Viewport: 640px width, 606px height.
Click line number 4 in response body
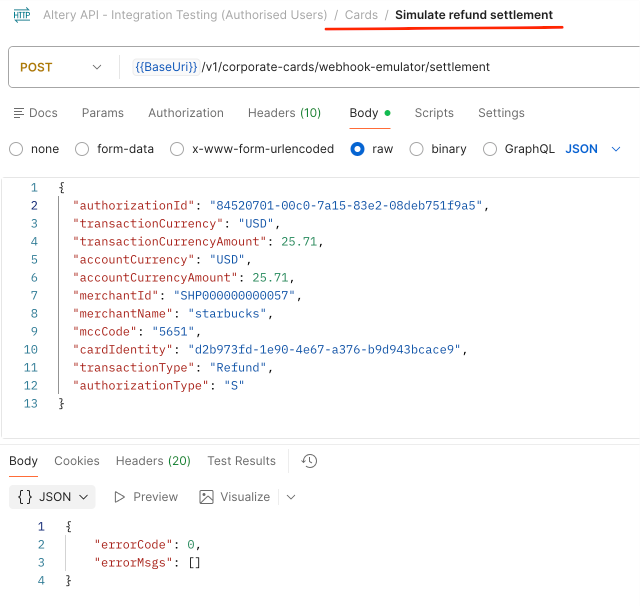point(41,581)
